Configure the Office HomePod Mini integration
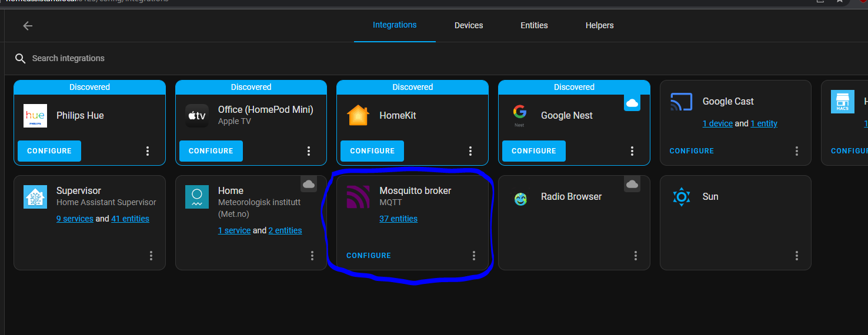 point(211,151)
